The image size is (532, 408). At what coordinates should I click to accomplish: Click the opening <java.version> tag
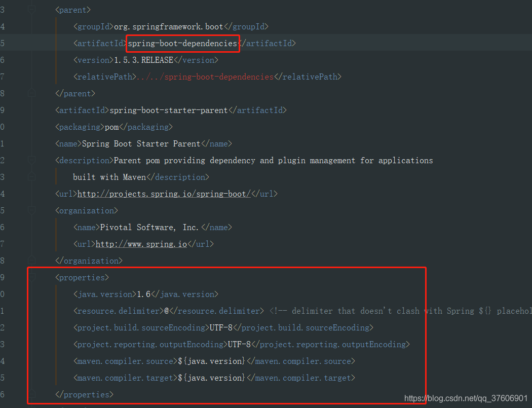tap(105, 294)
